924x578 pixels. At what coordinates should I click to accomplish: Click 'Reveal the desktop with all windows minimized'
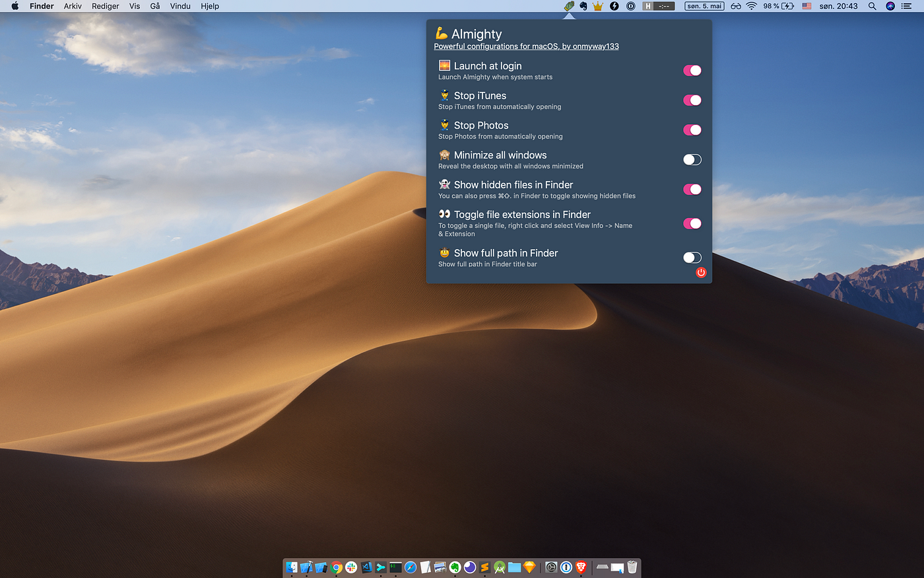coord(511,166)
